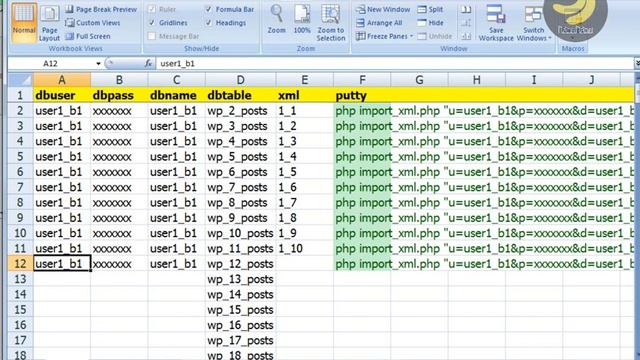The image size is (640, 360).
Task: Open a New Window
Action: [x=382, y=9]
